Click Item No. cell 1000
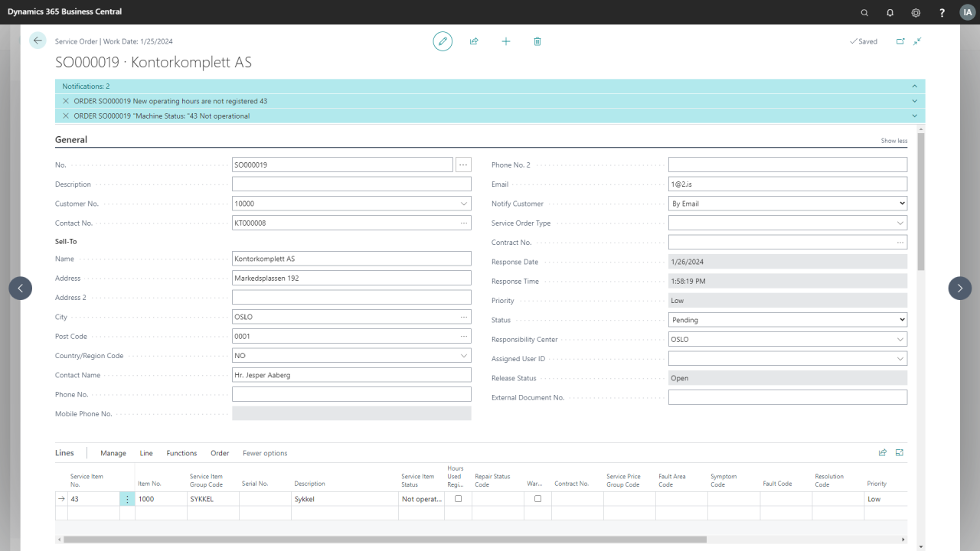 [161, 499]
